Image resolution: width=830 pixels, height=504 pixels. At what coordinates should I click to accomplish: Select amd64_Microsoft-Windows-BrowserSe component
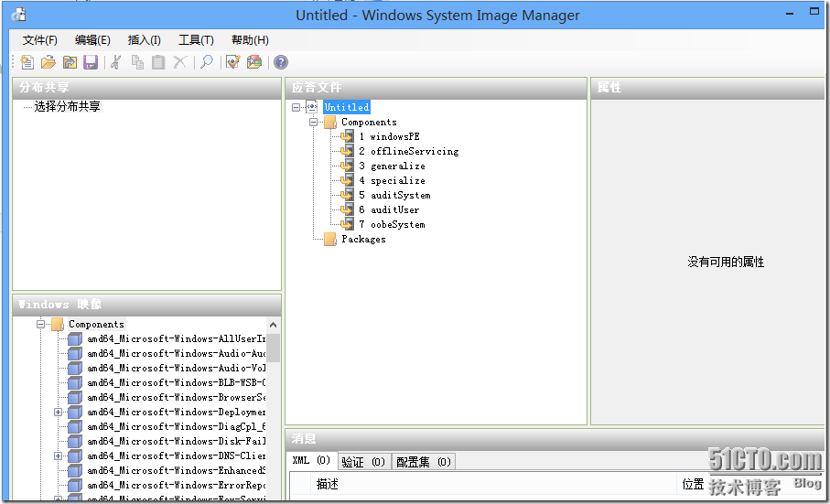point(177,397)
